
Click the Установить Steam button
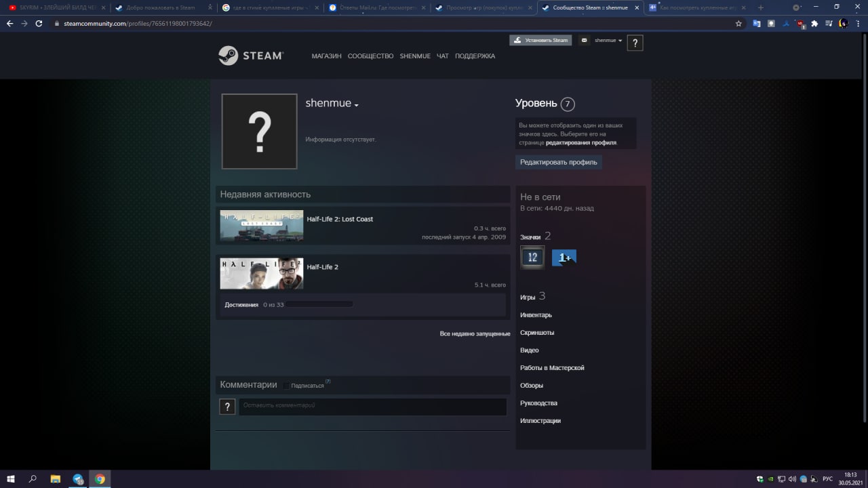coord(540,40)
